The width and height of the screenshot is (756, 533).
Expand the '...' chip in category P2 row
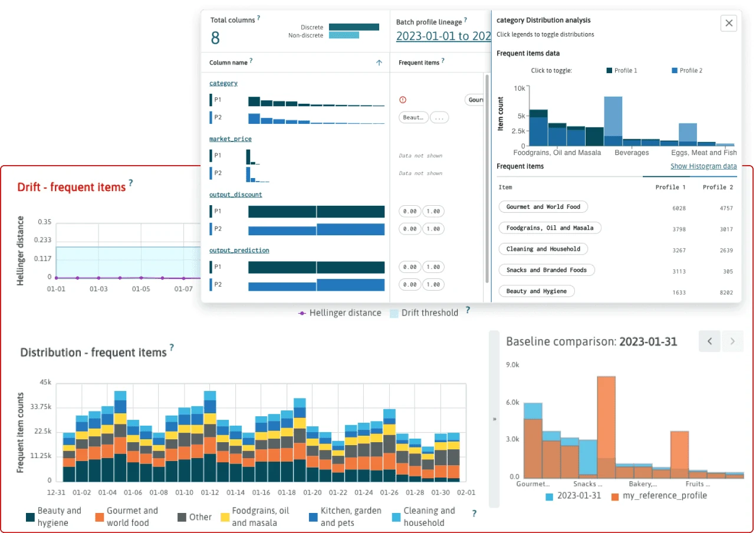click(x=439, y=117)
